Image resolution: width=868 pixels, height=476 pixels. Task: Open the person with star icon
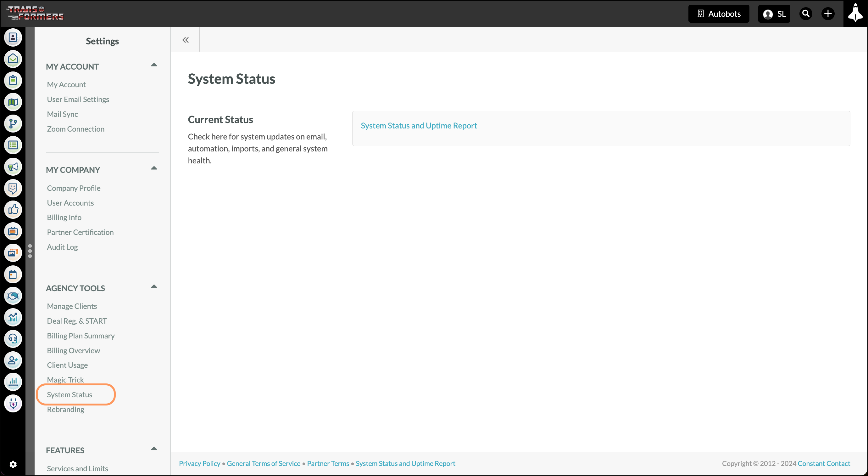pyautogui.click(x=13, y=361)
